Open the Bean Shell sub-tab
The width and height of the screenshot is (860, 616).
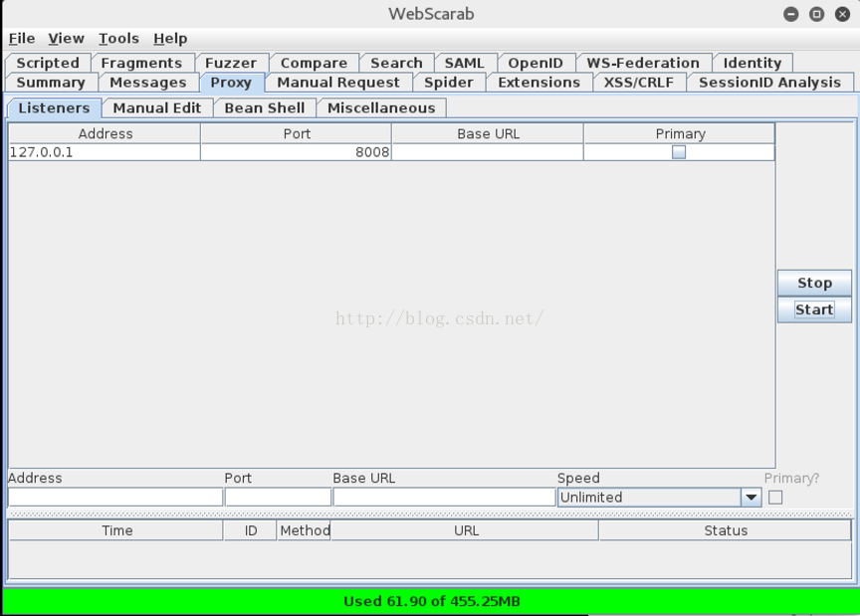265,108
